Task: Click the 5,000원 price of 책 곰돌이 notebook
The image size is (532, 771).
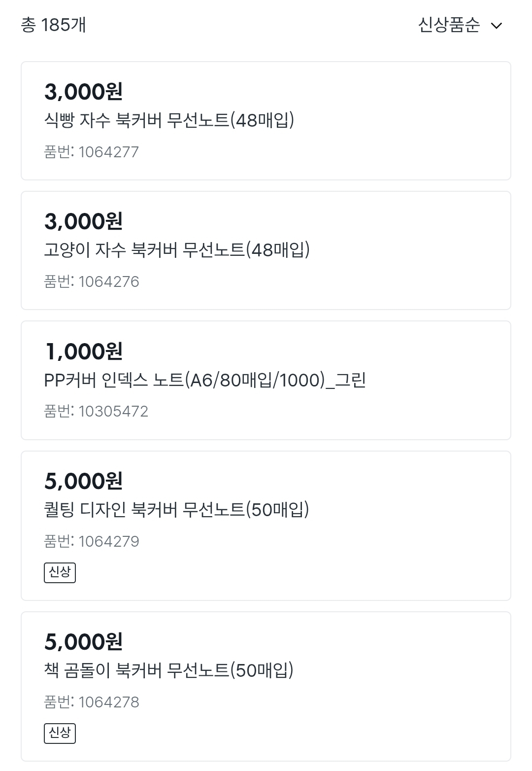Action: pos(83,641)
